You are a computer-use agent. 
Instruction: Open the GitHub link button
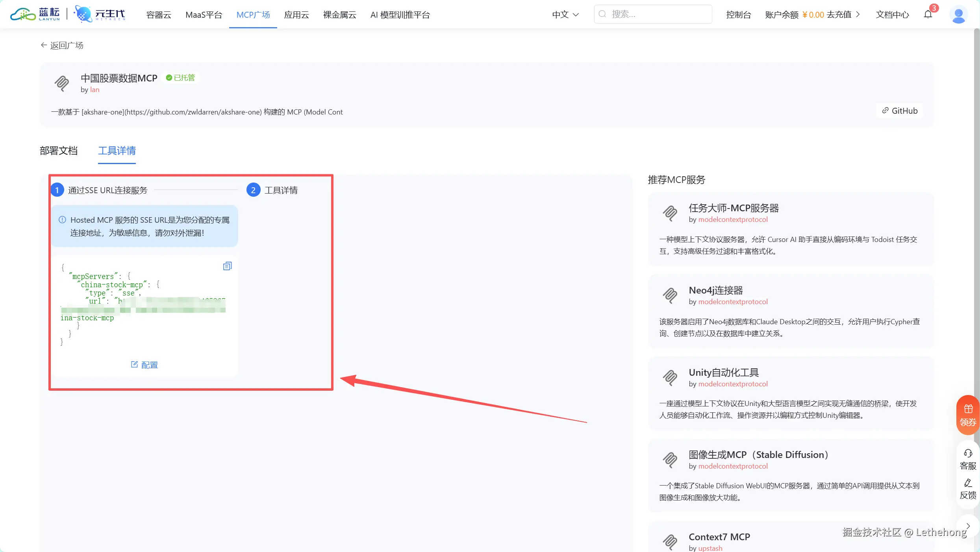(x=900, y=111)
